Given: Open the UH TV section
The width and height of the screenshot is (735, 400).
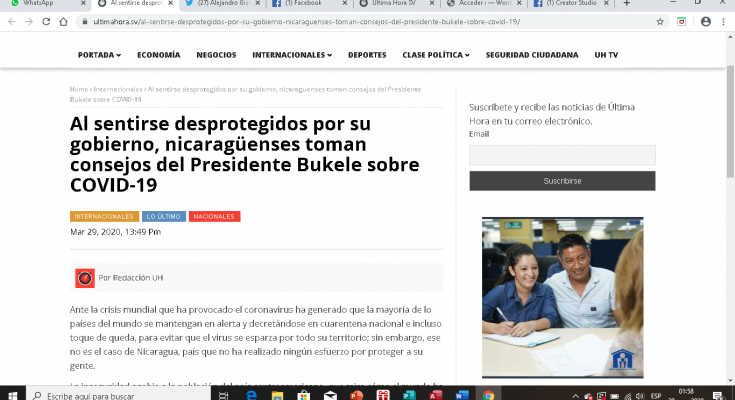Looking at the screenshot, I should tap(606, 55).
